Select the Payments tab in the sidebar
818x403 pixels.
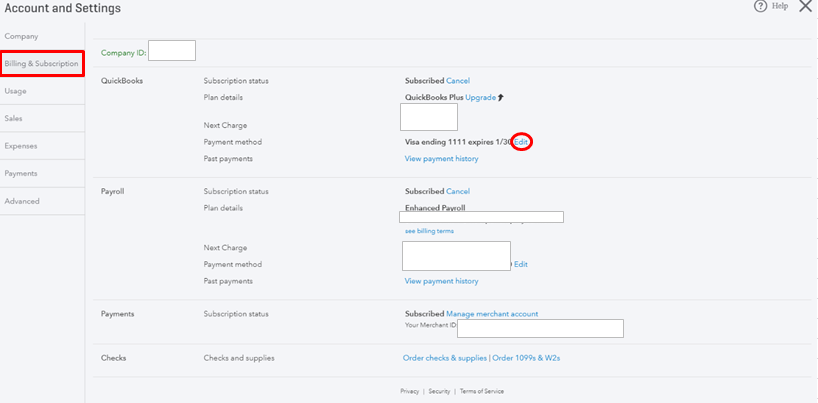coord(21,173)
